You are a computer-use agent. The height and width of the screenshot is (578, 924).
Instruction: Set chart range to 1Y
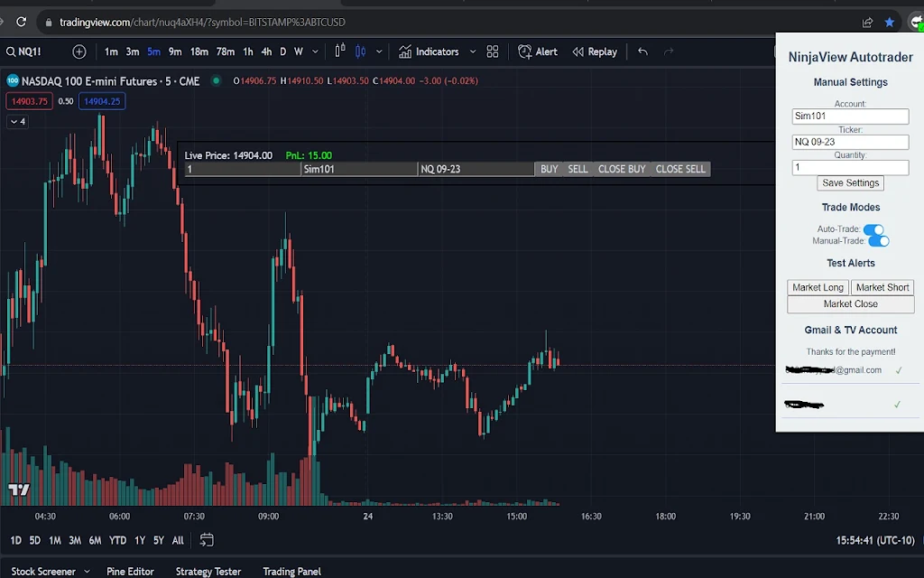point(140,540)
